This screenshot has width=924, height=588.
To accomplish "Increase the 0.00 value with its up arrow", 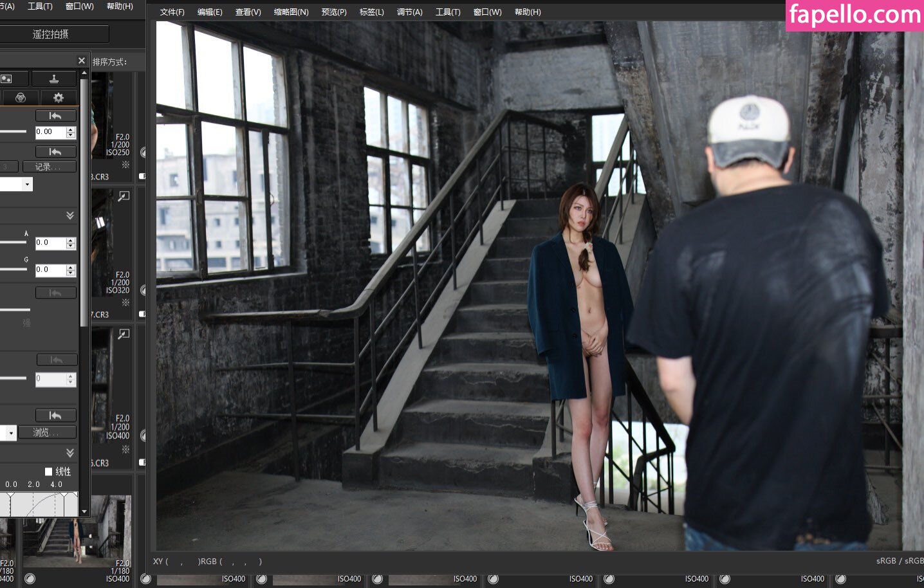I will 71,129.
